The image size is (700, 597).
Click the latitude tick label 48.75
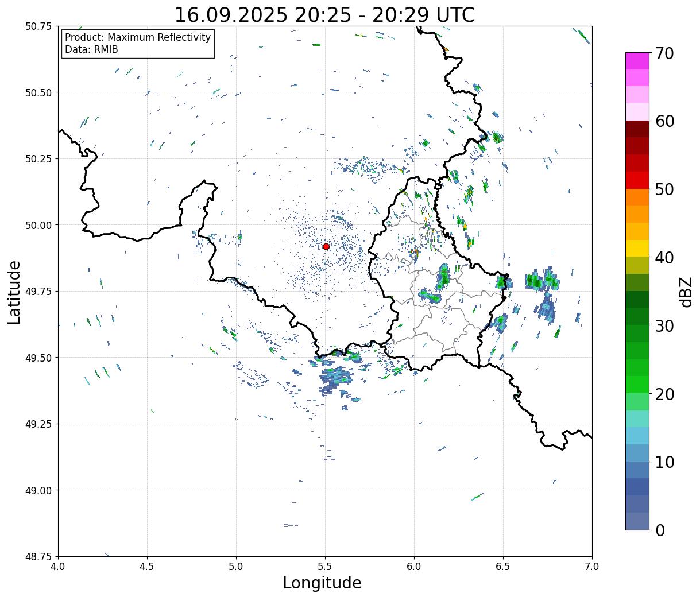(x=38, y=556)
